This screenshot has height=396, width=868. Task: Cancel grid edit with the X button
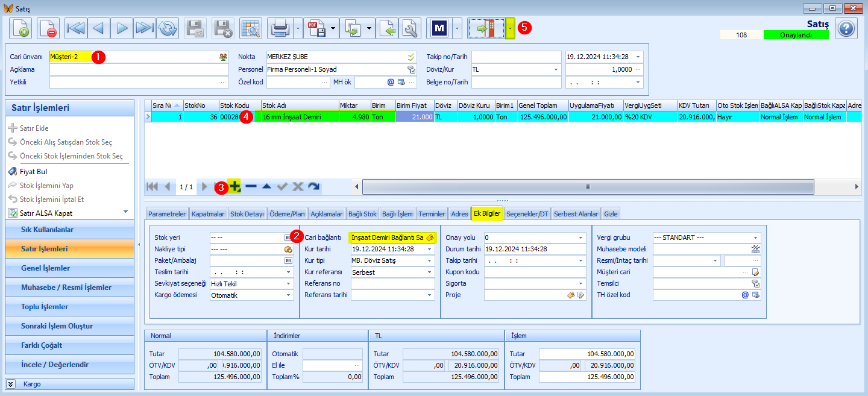[298, 187]
